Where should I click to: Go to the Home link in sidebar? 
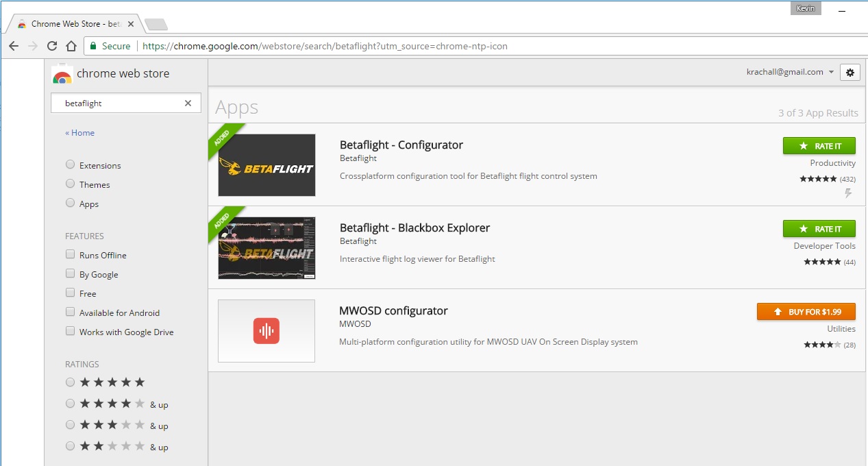(x=80, y=133)
